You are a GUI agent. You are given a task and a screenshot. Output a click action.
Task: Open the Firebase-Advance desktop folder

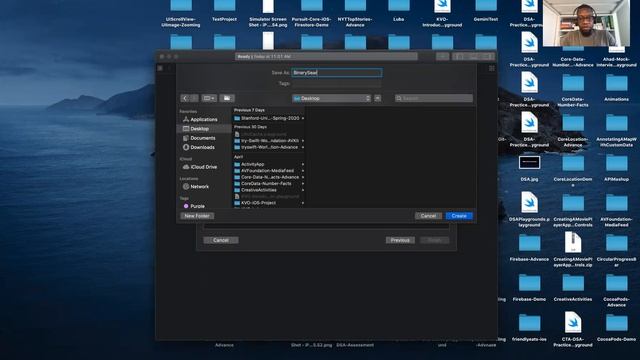tap(529, 243)
